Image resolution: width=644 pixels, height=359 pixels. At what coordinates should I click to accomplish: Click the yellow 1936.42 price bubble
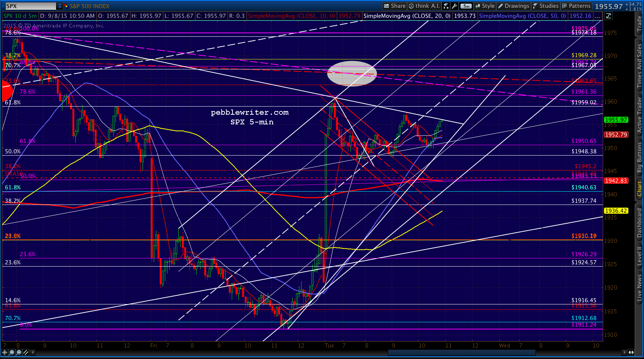point(616,210)
